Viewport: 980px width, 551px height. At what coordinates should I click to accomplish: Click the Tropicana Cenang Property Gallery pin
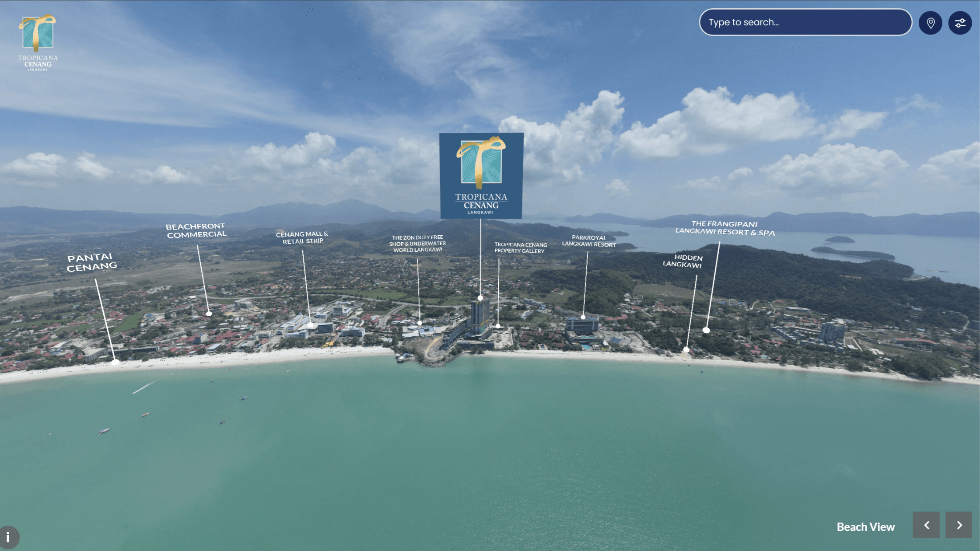(498, 325)
